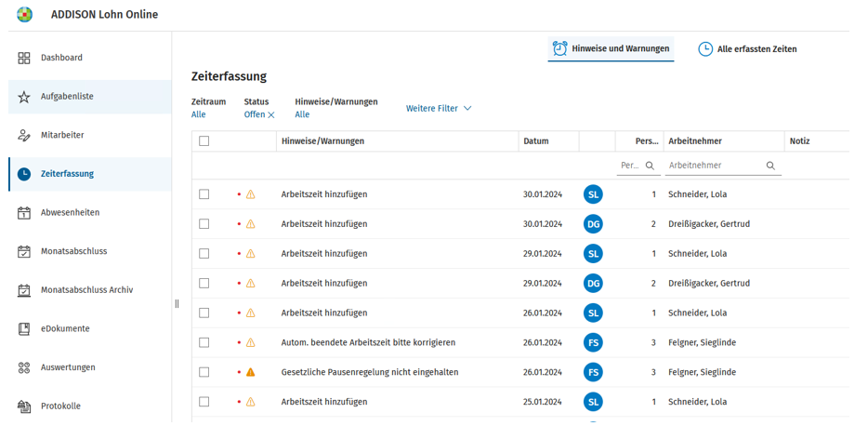Open eDokumente book icon
The width and height of the screenshot is (868, 426).
point(24,328)
